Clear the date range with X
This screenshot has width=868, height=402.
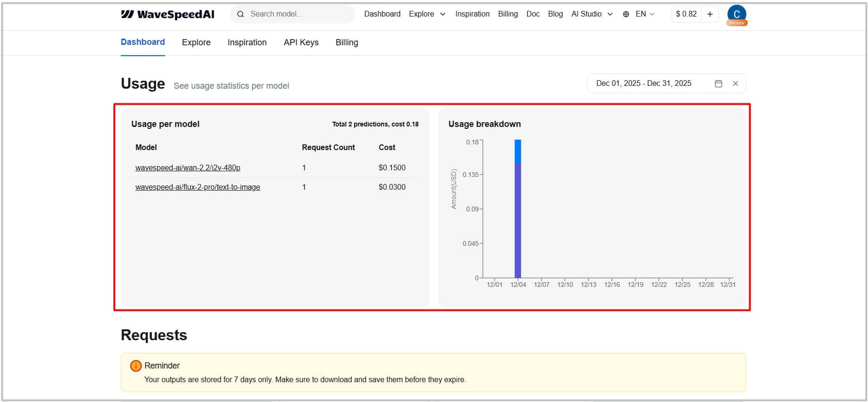[x=736, y=84]
